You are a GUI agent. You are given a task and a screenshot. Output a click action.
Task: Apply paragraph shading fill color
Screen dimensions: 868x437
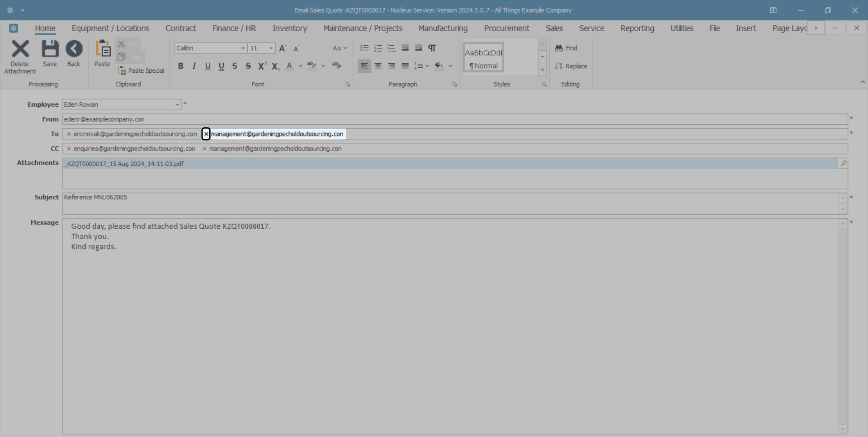point(439,66)
